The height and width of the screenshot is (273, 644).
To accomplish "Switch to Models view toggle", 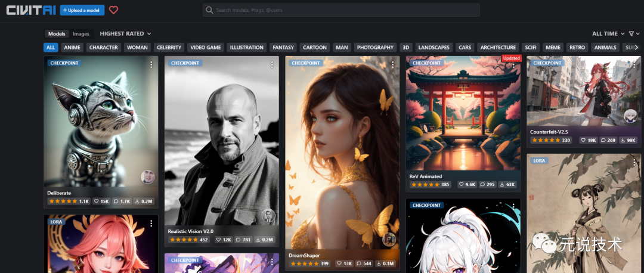I will (x=57, y=34).
